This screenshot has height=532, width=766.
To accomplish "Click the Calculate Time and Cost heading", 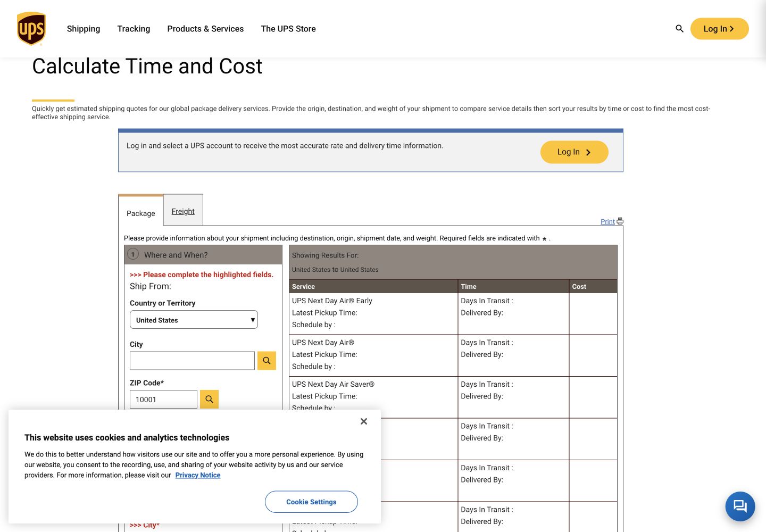I will coord(147,66).
